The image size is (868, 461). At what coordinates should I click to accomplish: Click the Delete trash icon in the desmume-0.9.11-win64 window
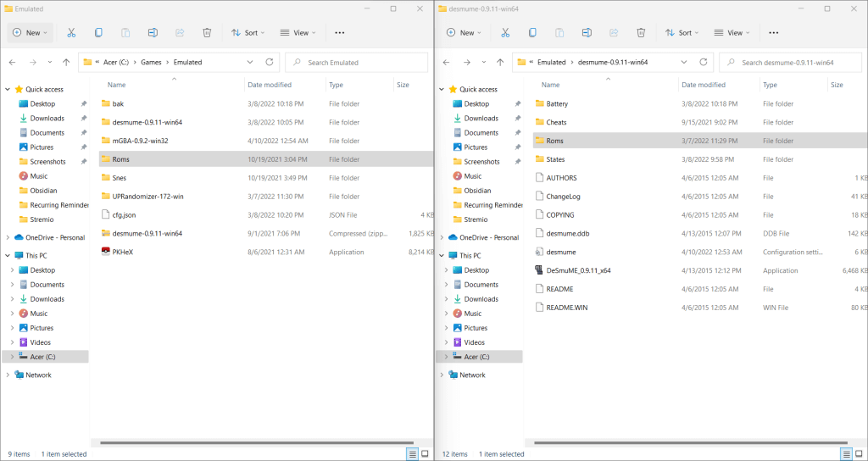pos(641,33)
